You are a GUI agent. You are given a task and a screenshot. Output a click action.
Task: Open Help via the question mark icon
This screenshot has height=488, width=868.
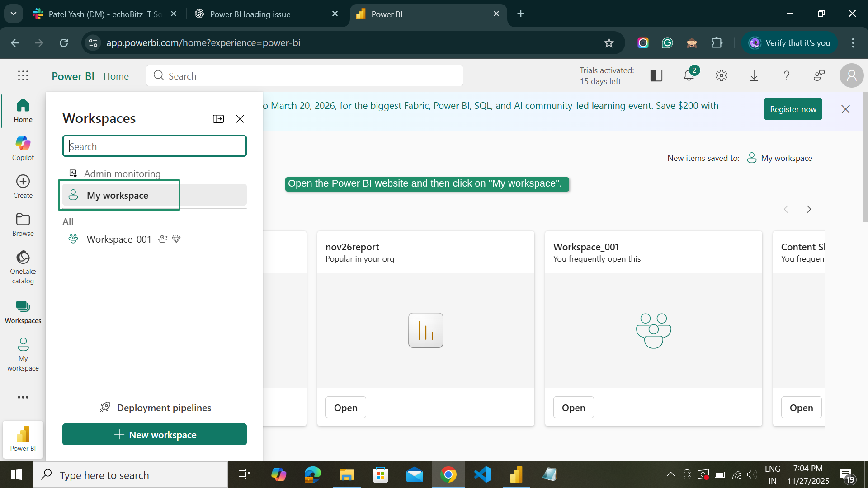coord(787,75)
